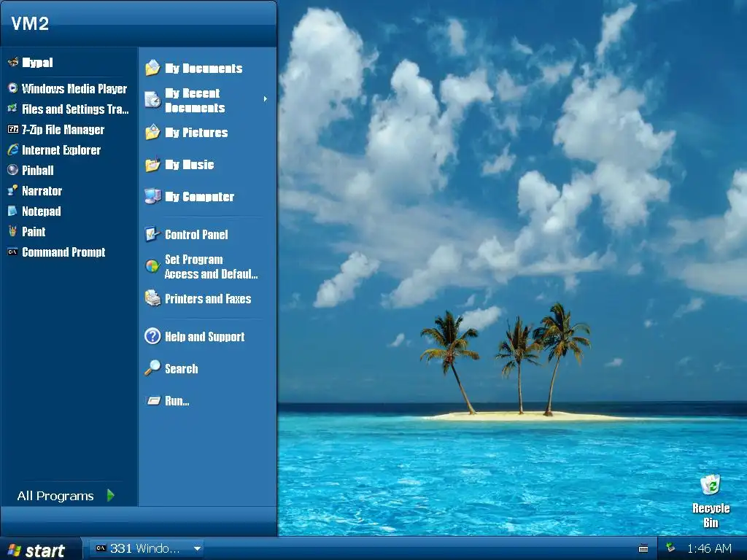The image size is (747, 560).
Task: Open the Control Panel icon
Action: tap(152, 234)
